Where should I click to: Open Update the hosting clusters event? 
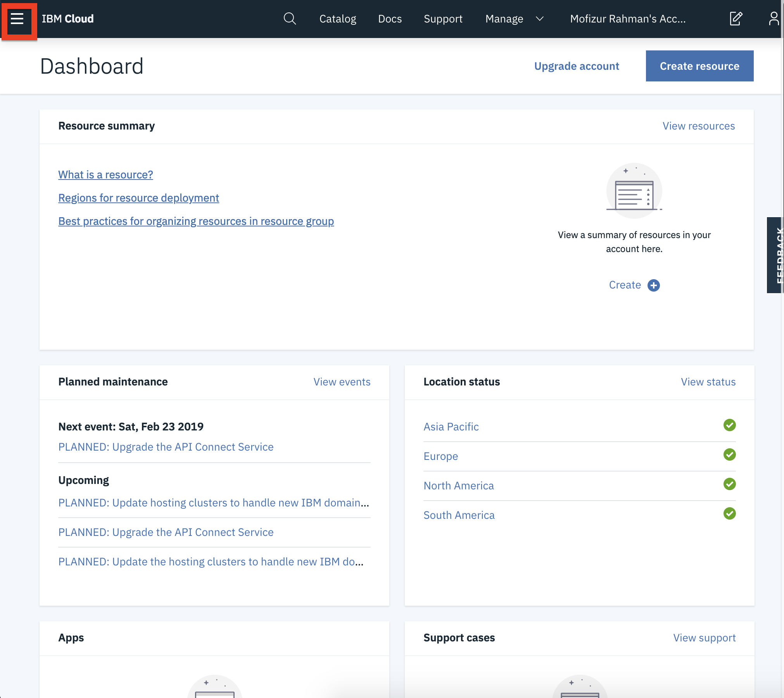pyautogui.click(x=211, y=562)
